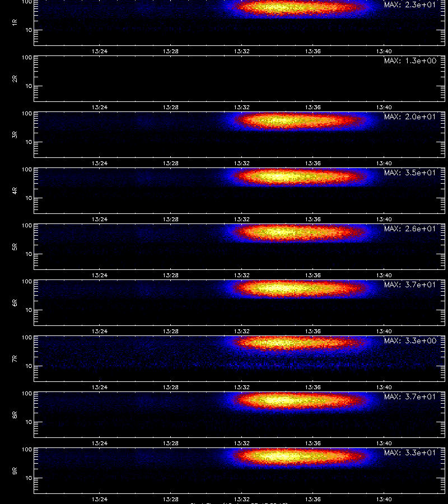448x504 pixels.
Task: Click the 100 y-axis label of panel 2R
Action: pos(27,58)
